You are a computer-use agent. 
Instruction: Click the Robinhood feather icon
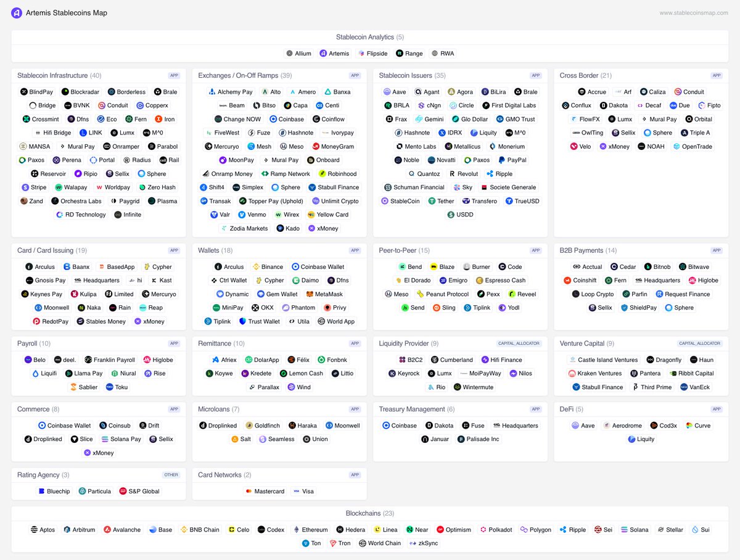(x=322, y=174)
